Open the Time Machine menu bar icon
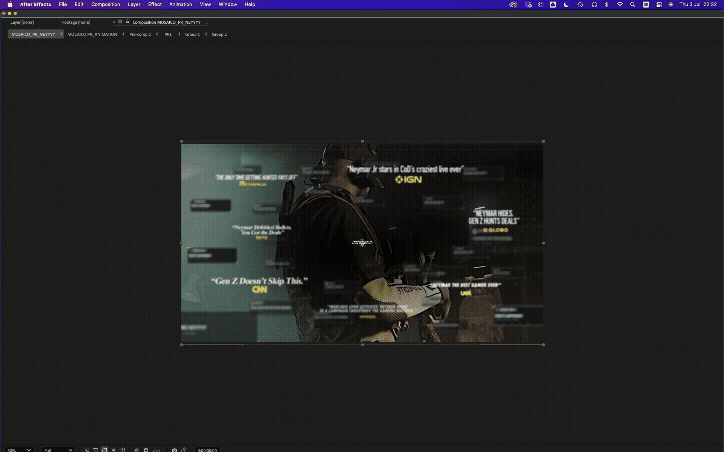Screen dimensions: 724x452 pos(580,4)
